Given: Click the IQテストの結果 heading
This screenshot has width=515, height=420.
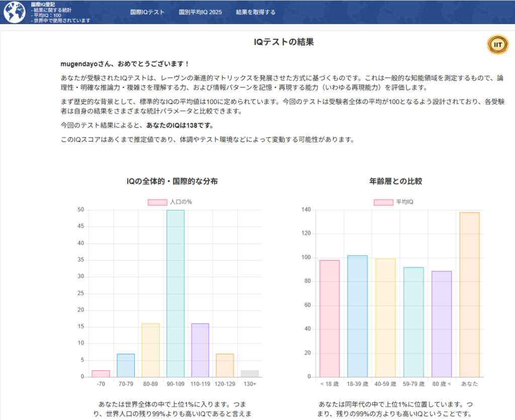Looking at the screenshot, I should pyautogui.click(x=284, y=42).
